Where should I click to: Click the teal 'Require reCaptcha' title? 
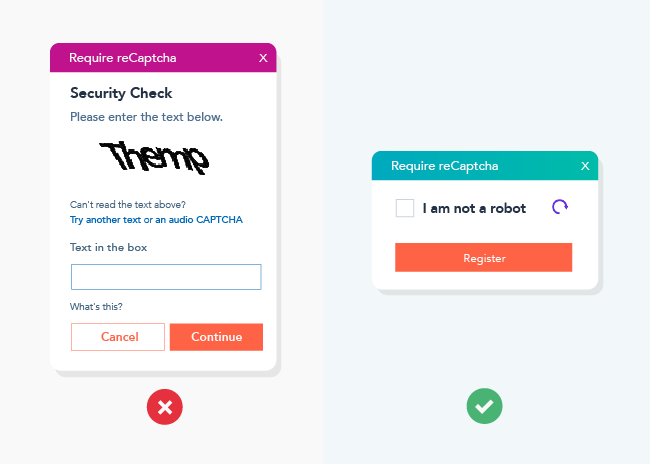click(444, 166)
